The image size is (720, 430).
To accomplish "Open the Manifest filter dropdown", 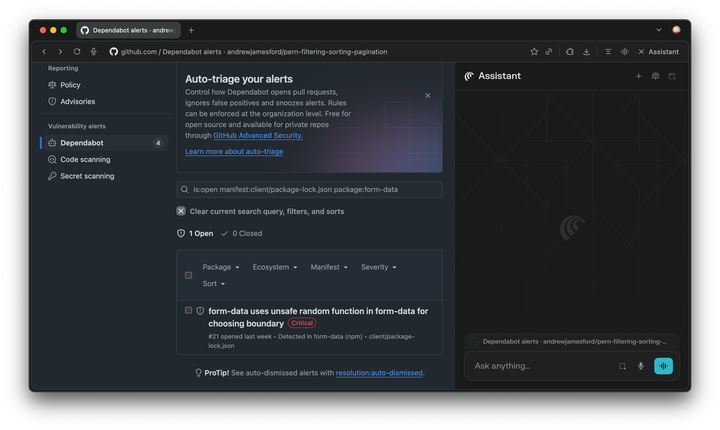I will click(329, 267).
